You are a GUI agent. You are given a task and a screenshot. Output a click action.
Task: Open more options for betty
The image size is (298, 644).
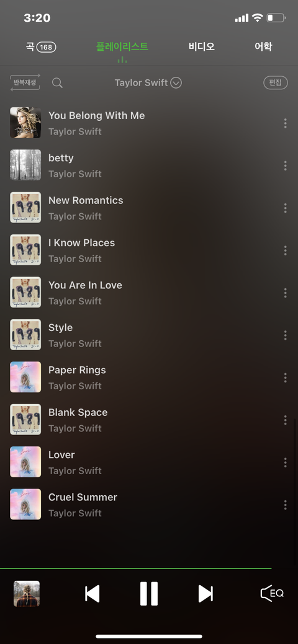tap(285, 165)
